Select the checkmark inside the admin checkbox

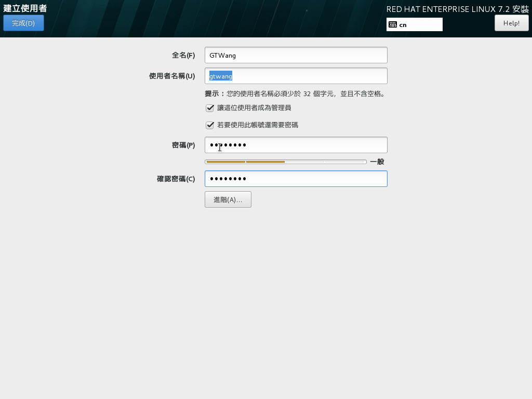pyautogui.click(x=210, y=108)
